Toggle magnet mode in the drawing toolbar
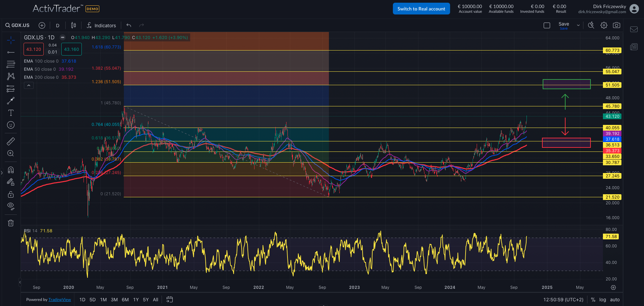644x306 pixels. pyautogui.click(x=11, y=170)
